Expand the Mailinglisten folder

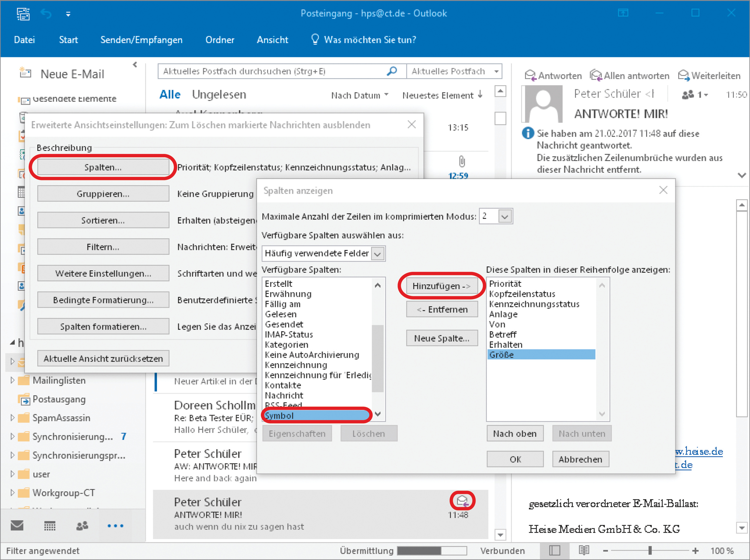[x=13, y=380]
